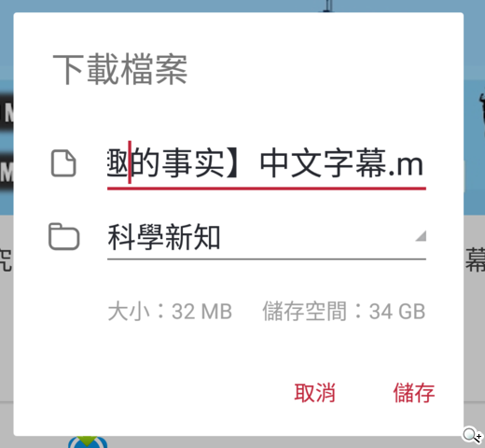Click the 大小：32 MB size label
This screenshot has width=485, height=448.
pos(170,311)
